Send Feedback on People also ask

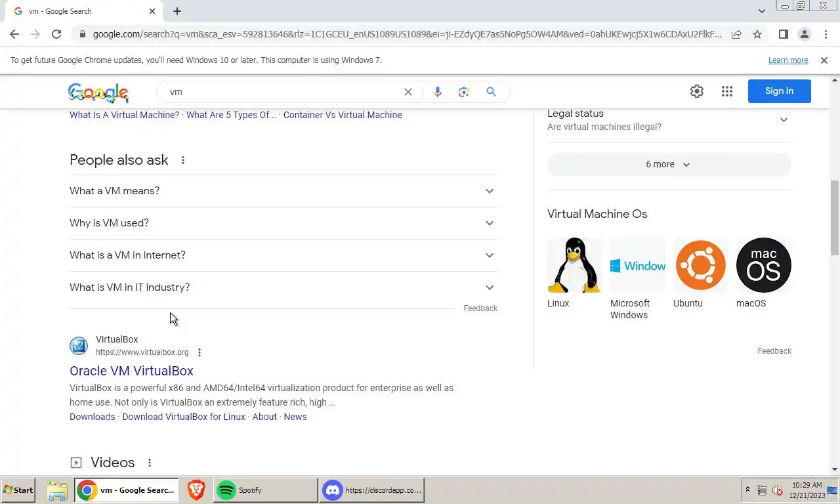[x=480, y=308]
